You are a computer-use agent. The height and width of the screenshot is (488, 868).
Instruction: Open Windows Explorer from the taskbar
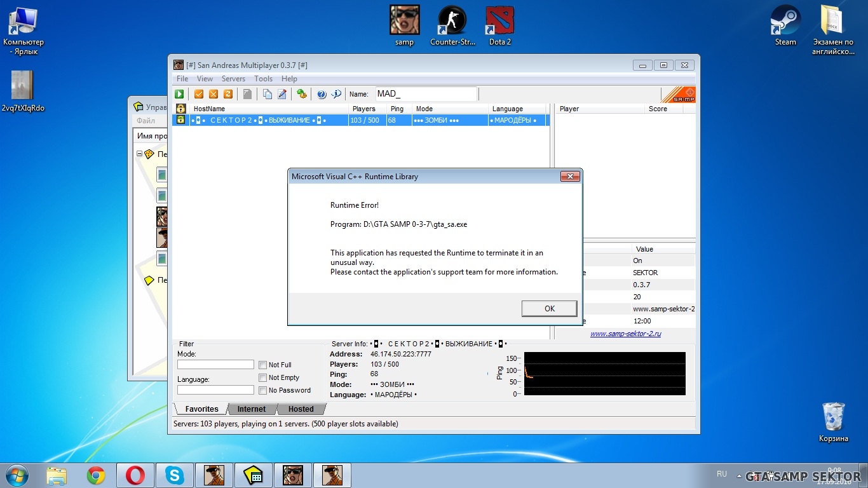tap(57, 475)
